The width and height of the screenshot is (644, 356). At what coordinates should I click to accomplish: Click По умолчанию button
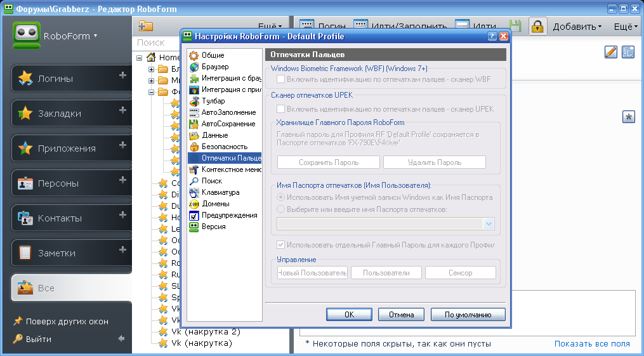[468, 315]
